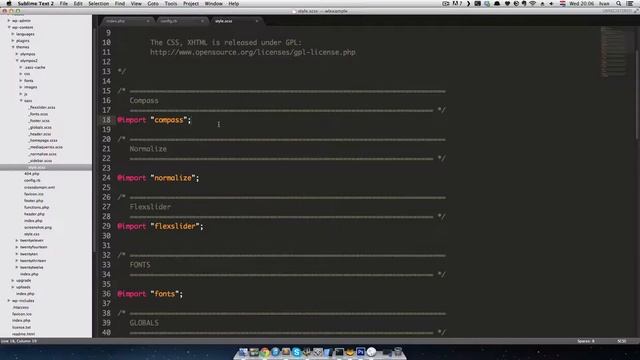640x360 pixels.
Task: Open _mediaqueries.scss in the sidebar
Action: click(x=45, y=147)
